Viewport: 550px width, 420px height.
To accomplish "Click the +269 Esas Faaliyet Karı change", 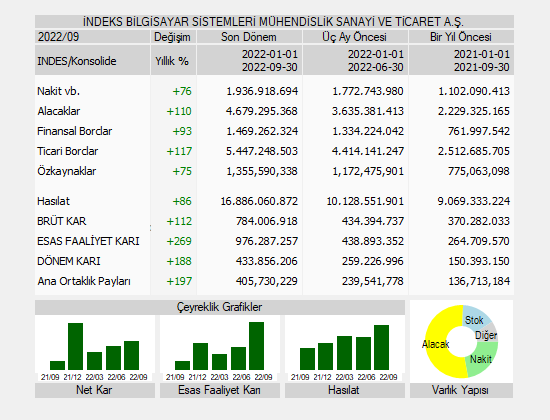I will [x=179, y=241].
